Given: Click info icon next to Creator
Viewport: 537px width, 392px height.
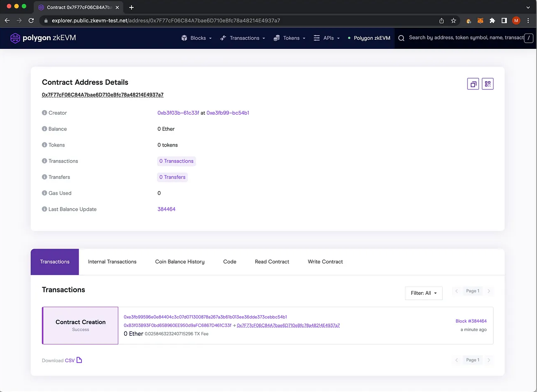Looking at the screenshot, I should 44,113.
